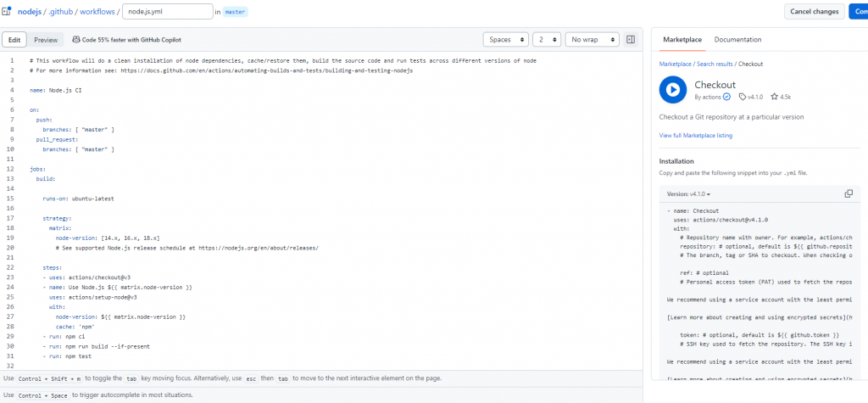Open the No wrap line mode dropdown
Image resolution: width=868 pixels, height=403 pixels.
coord(592,40)
